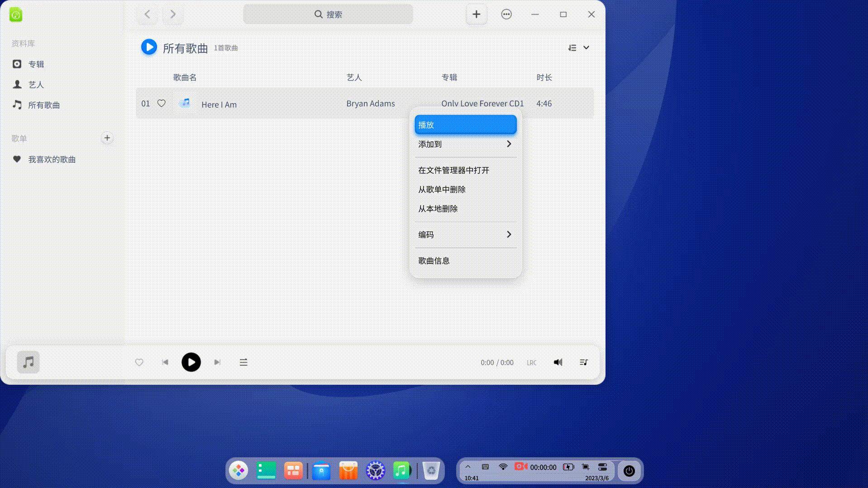The height and width of the screenshot is (488, 868).
Task: Open the play queue icon
Action: tap(584, 362)
